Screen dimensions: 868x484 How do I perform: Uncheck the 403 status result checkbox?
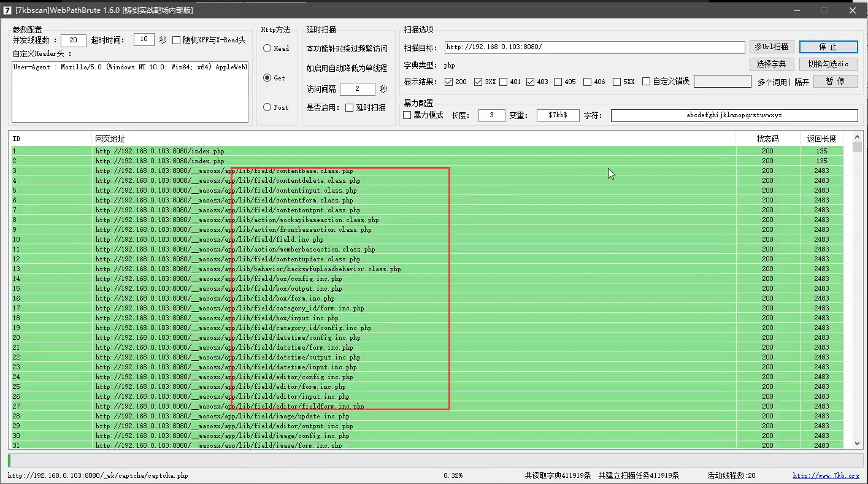click(531, 82)
